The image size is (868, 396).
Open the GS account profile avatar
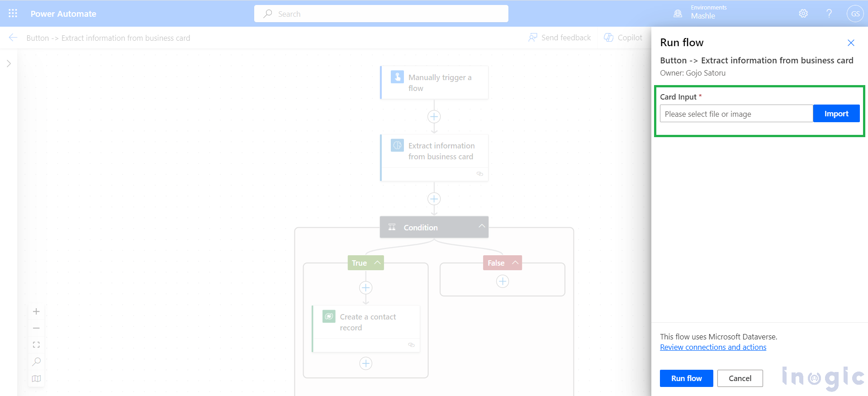click(x=855, y=14)
